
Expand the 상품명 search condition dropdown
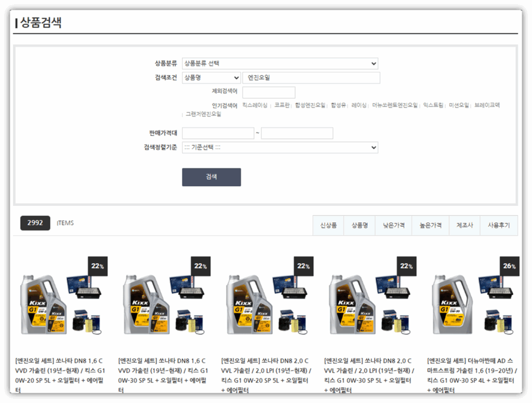[x=211, y=78]
